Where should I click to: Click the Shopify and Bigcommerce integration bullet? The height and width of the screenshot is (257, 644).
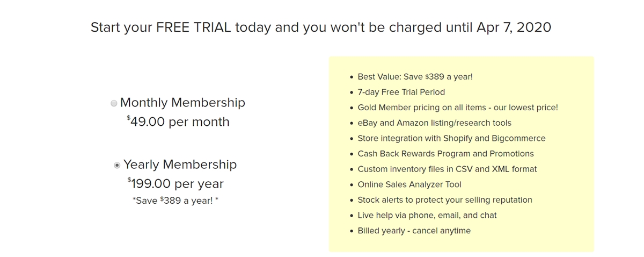[x=451, y=138]
